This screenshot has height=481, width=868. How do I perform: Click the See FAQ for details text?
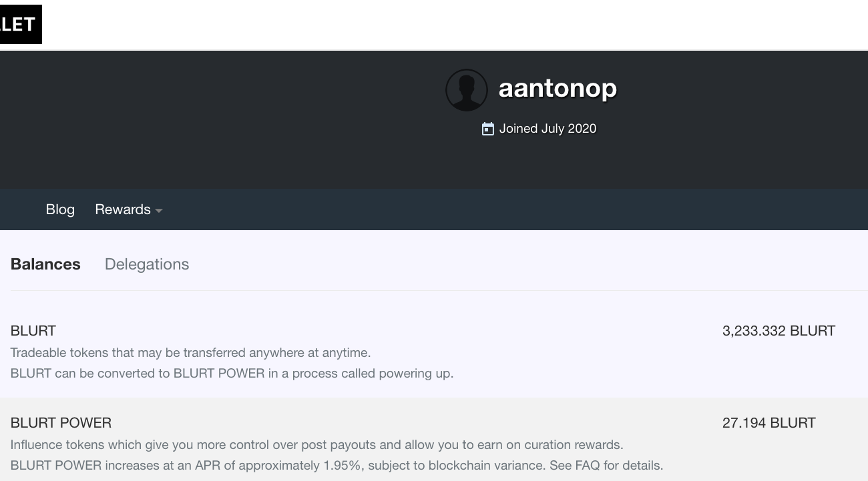coord(606,466)
